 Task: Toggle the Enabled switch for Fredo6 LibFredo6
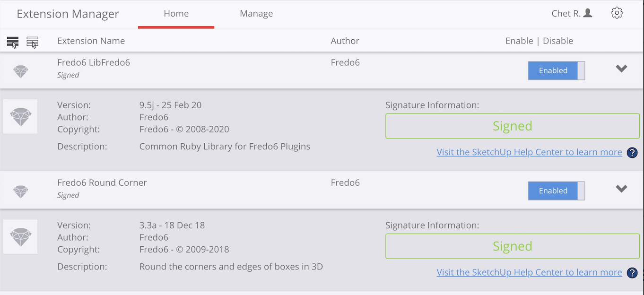tap(557, 70)
